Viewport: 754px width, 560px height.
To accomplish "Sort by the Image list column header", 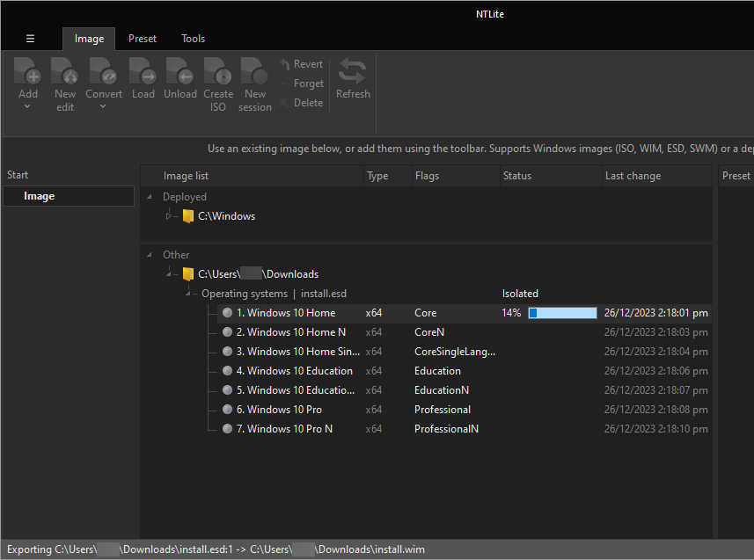I will click(x=252, y=176).
